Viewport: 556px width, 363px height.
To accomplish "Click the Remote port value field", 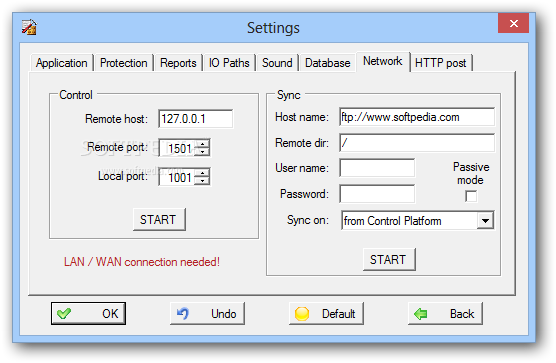I will coord(177,148).
